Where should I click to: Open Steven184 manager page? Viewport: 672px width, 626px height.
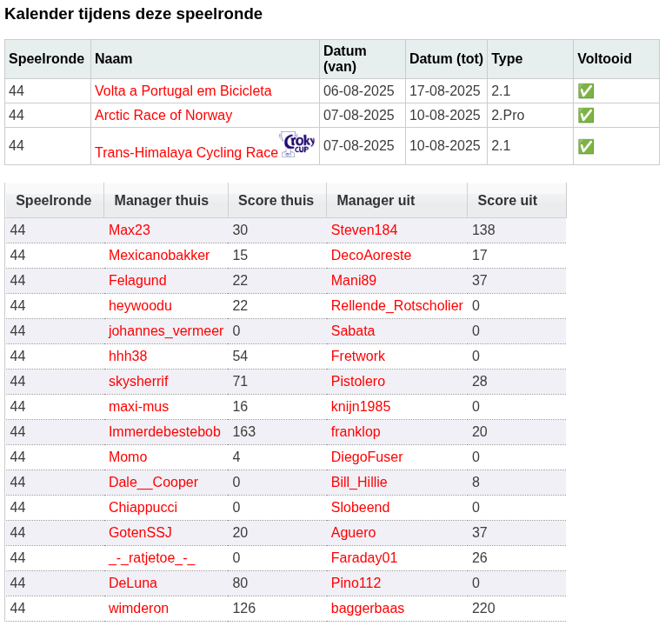364,230
